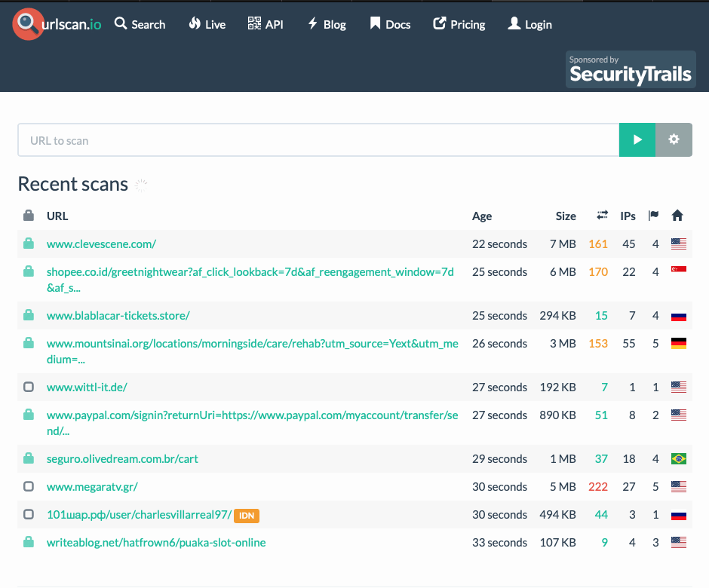This screenshot has height=588, width=709.
Task: Click unsecured lock box for www.megaratv.gr
Action: [x=29, y=487]
